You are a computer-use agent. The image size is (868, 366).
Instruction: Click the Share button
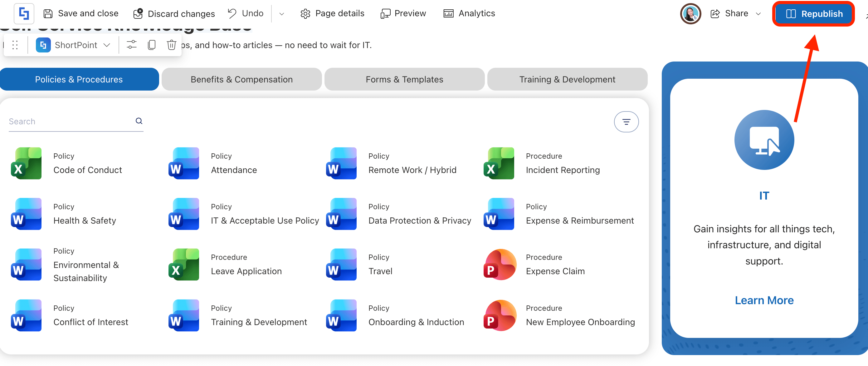click(x=729, y=13)
